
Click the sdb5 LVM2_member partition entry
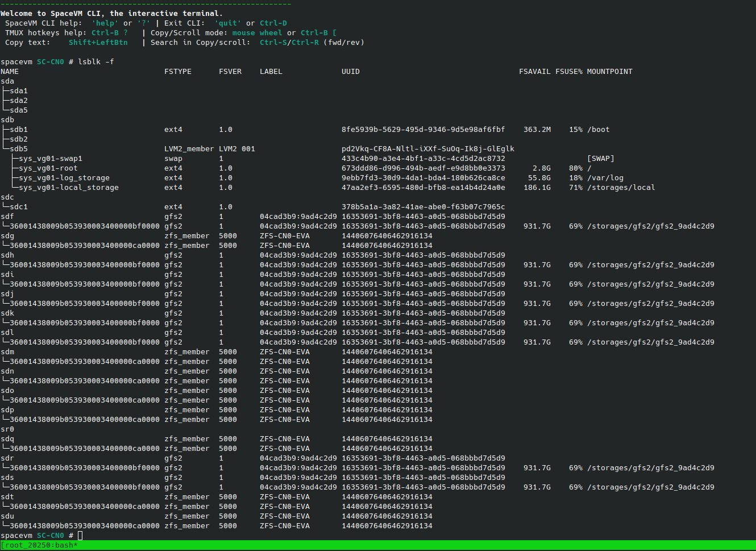pos(18,149)
